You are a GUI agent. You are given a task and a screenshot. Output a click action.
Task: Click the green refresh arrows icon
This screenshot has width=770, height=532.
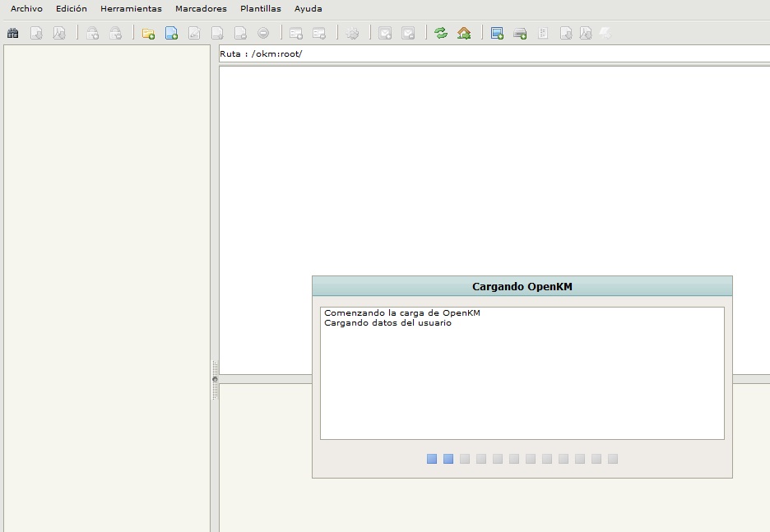coord(441,34)
